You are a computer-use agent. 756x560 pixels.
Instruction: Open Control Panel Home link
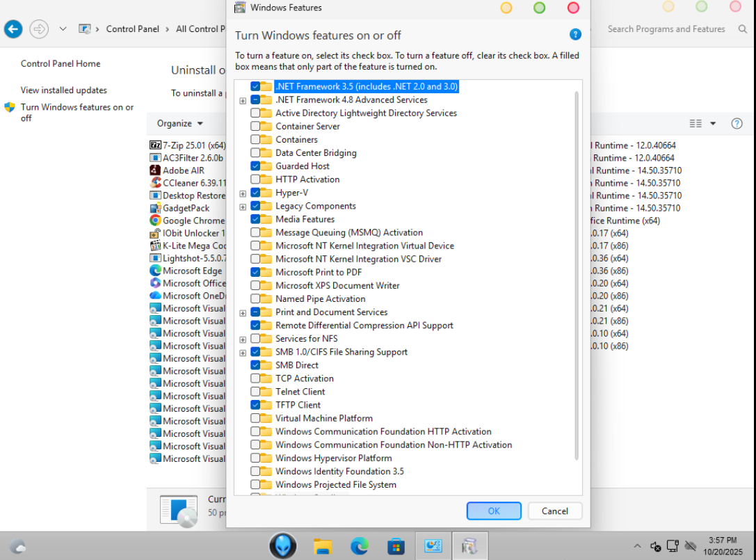tap(61, 64)
